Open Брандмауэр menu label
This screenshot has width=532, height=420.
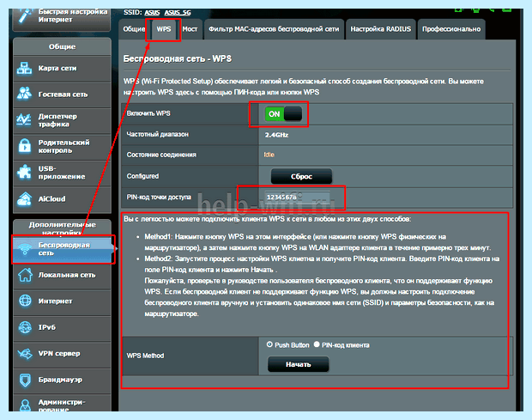click(60, 380)
